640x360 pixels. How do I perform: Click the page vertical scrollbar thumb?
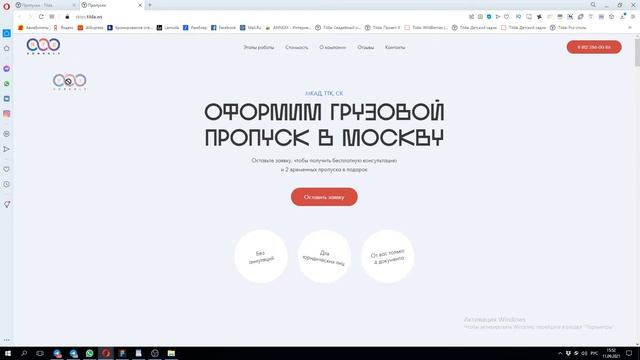(637, 52)
